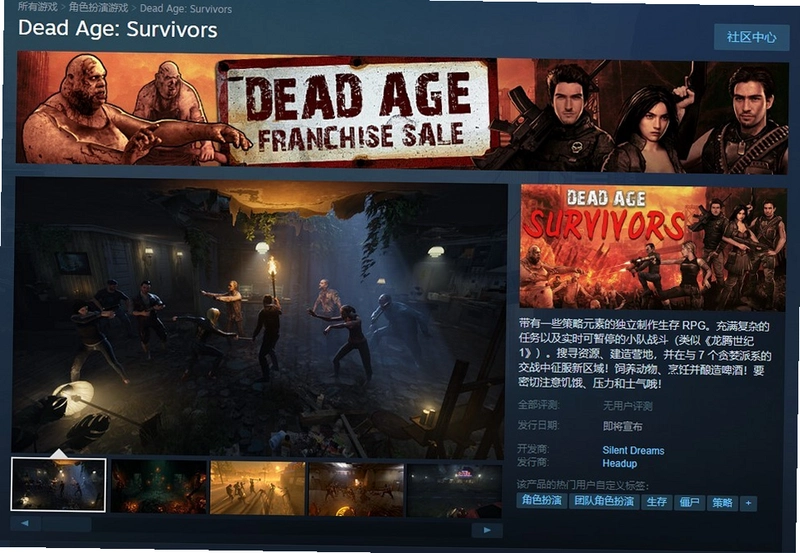This screenshot has height=553, width=800.
Task: Open 角色扮演游戏 breadcrumb link
Action: (98, 8)
